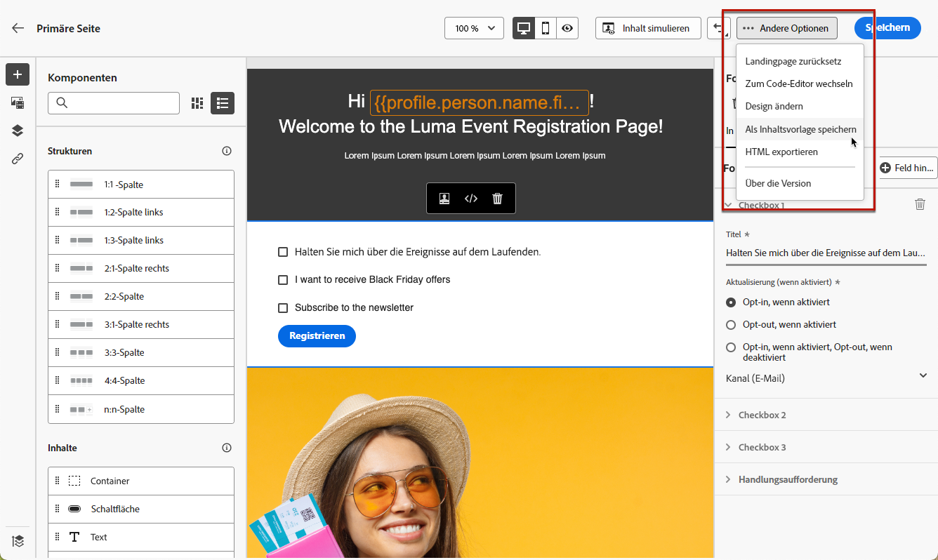Screen dimensions: 938x560
Task: Select the n:n-Spalte structure
Action: [141, 409]
